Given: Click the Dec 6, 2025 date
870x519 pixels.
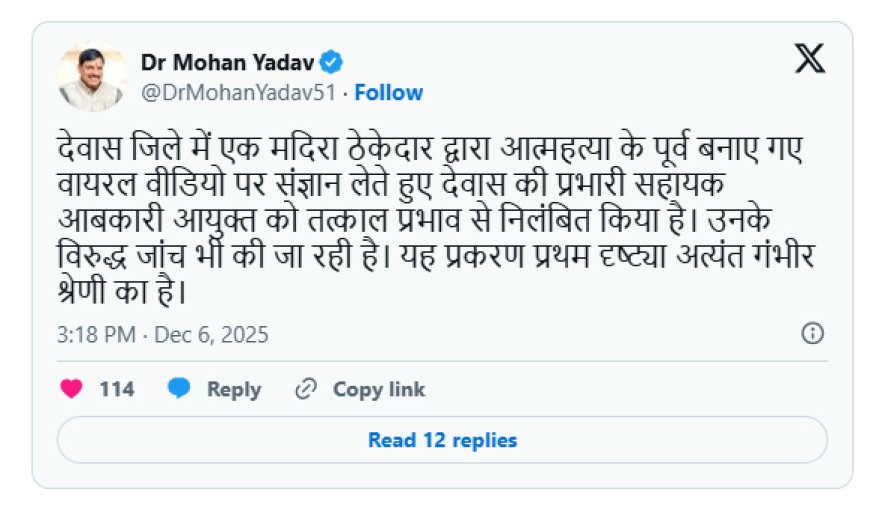Looking at the screenshot, I should pos(211,335).
